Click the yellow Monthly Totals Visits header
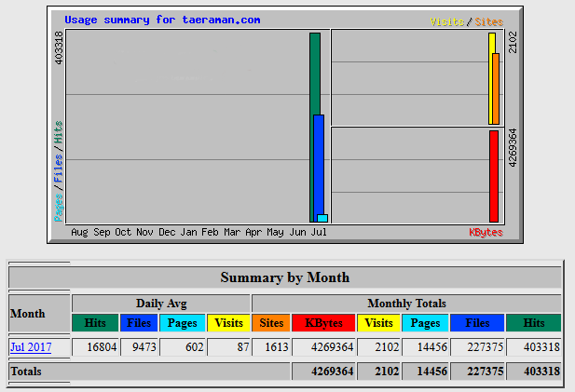Screen dimensions: 575x392 378,323
